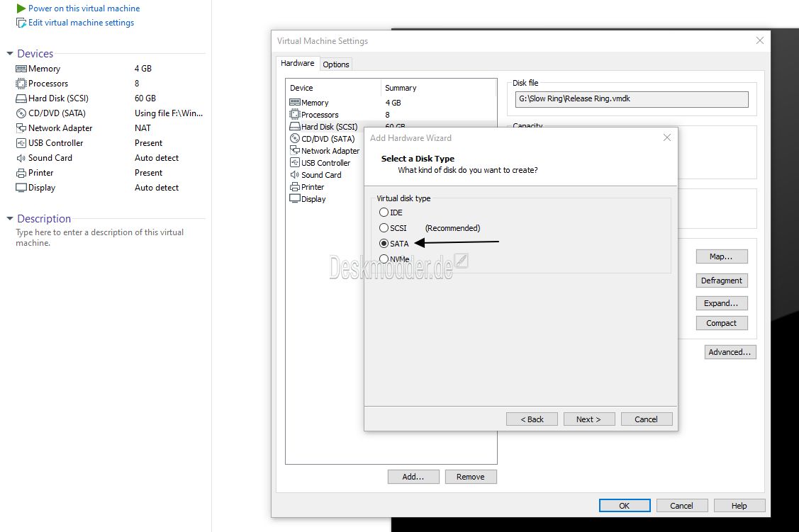Image resolution: width=799 pixels, height=532 pixels.
Task: Click Next in Add Hardware Wizard
Action: click(589, 419)
